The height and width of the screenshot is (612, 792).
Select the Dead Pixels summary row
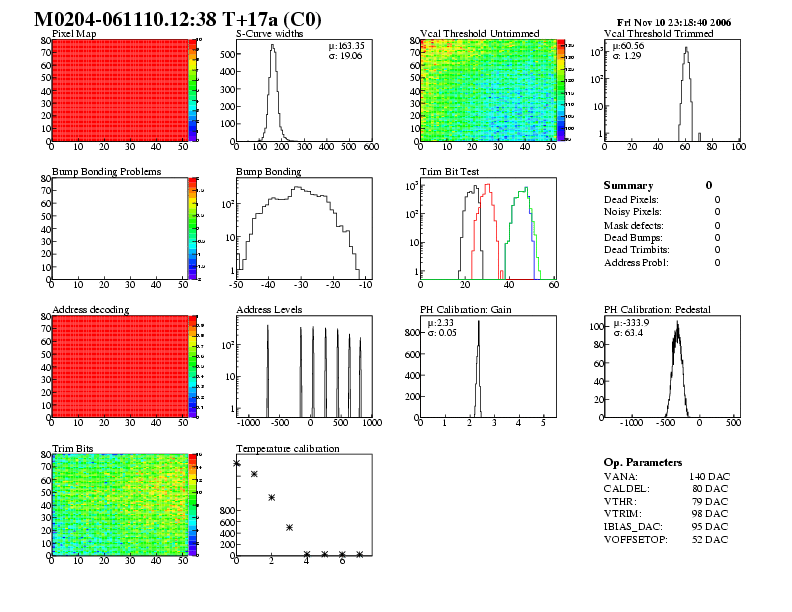pyautogui.click(x=661, y=200)
